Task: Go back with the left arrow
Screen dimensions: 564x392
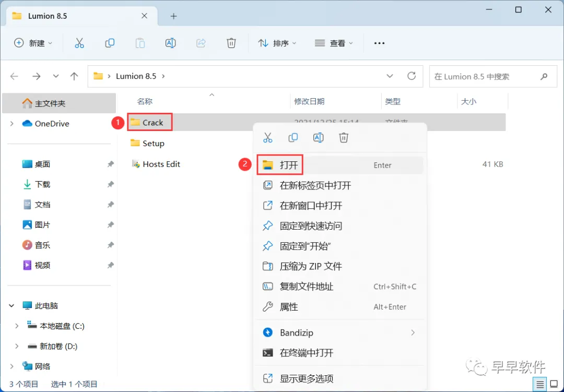Action: pyautogui.click(x=14, y=76)
